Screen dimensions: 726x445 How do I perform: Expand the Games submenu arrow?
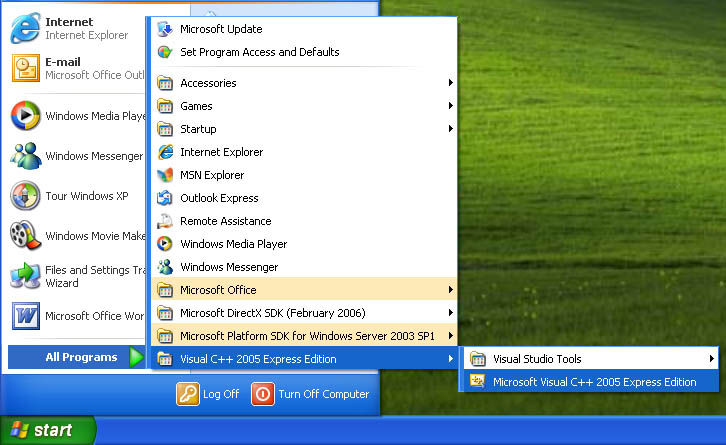pyautogui.click(x=451, y=106)
